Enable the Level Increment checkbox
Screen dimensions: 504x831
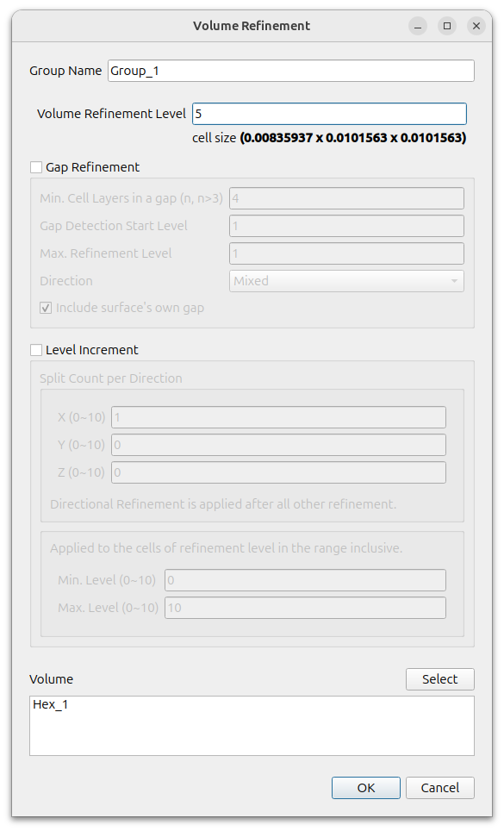(x=36, y=350)
